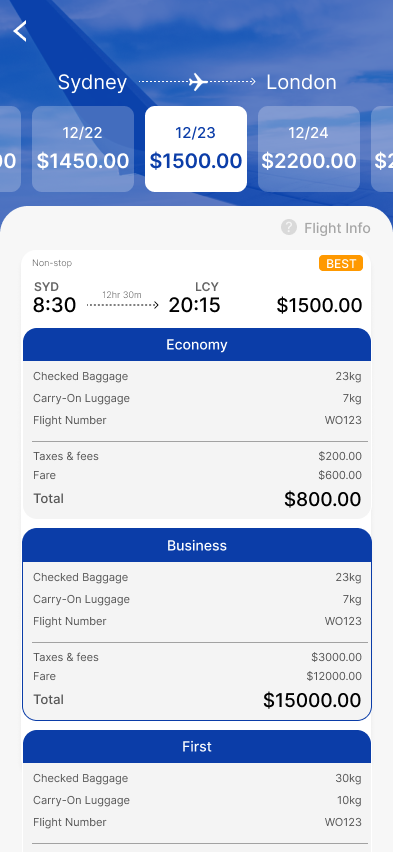Image resolution: width=393 pixels, height=852 pixels.
Task: Click the flight duration arrow
Action: click(x=122, y=305)
